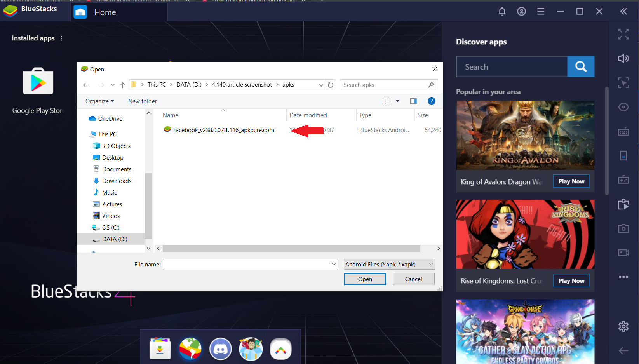639x364 pixels.
Task: Open the Organize dropdown menu
Action: (100, 101)
